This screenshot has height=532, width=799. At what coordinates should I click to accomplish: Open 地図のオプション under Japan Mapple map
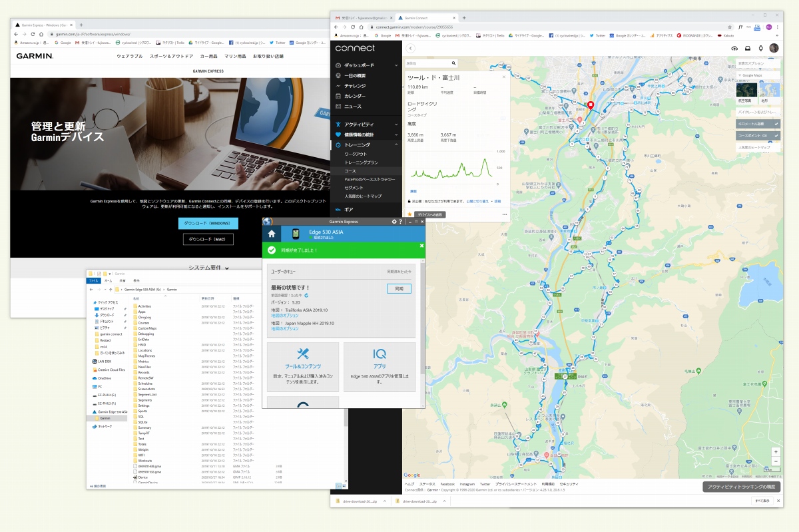(x=285, y=329)
